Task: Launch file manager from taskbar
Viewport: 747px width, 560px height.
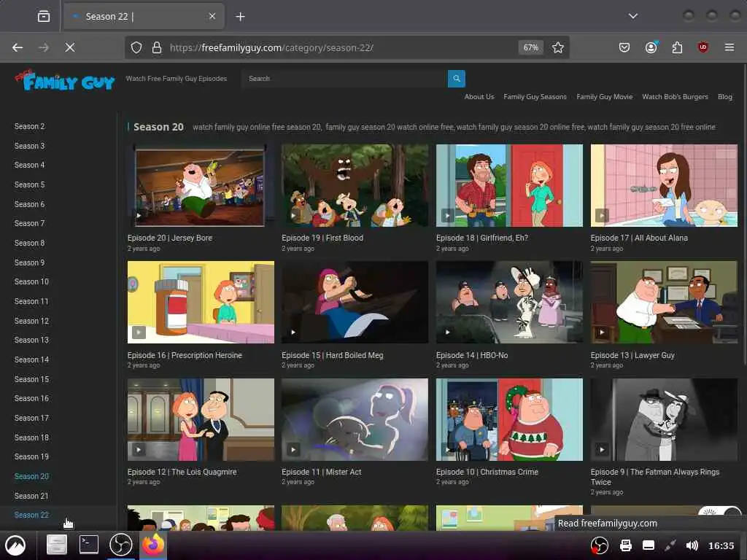Action: click(57, 545)
